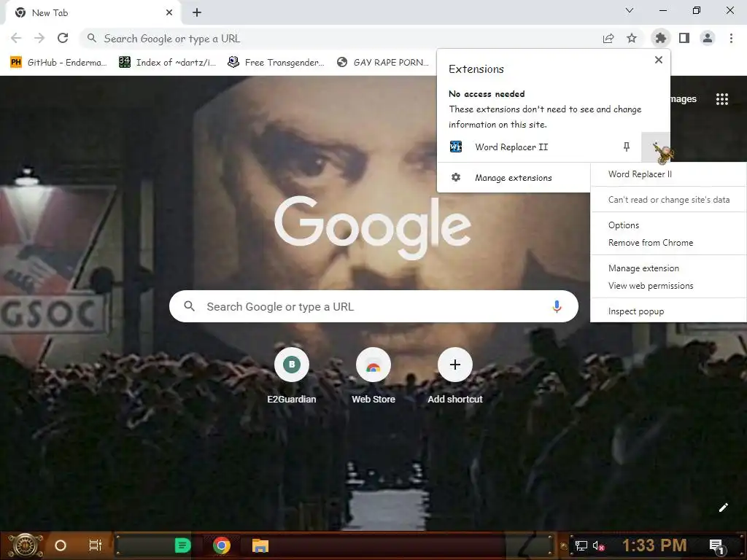Viewport: 747px width, 560px height.
Task: Open the Google apps grid
Action: coord(722,99)
